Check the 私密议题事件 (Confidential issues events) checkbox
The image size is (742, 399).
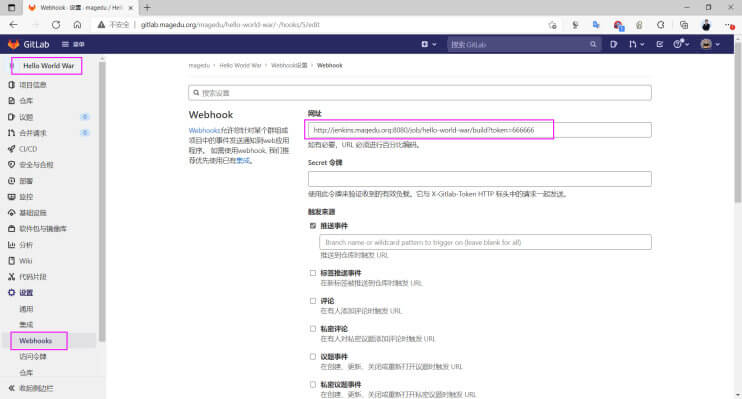[x=313, y=385]
